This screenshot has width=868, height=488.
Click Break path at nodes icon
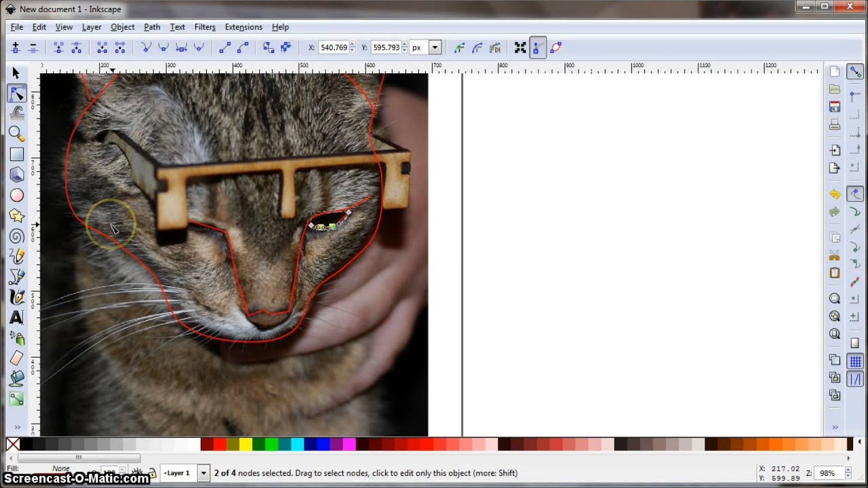coord(76,47)
